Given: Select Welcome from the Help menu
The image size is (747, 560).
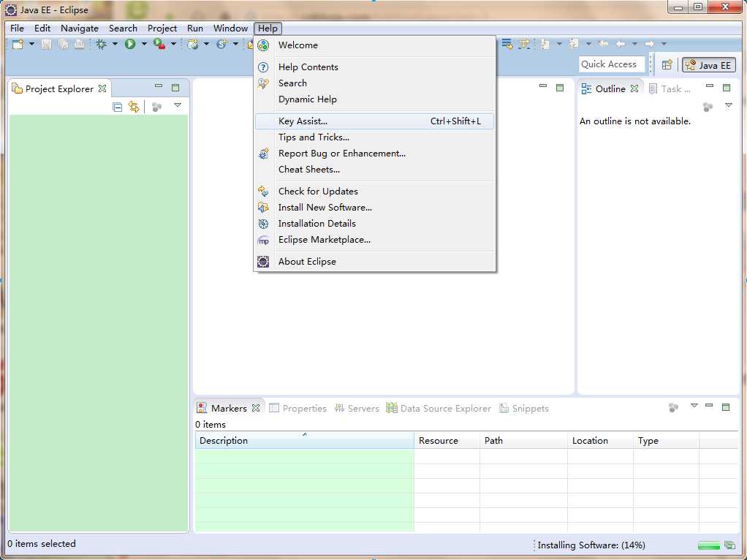Looking at the screenshot, I should click(375, 45).
